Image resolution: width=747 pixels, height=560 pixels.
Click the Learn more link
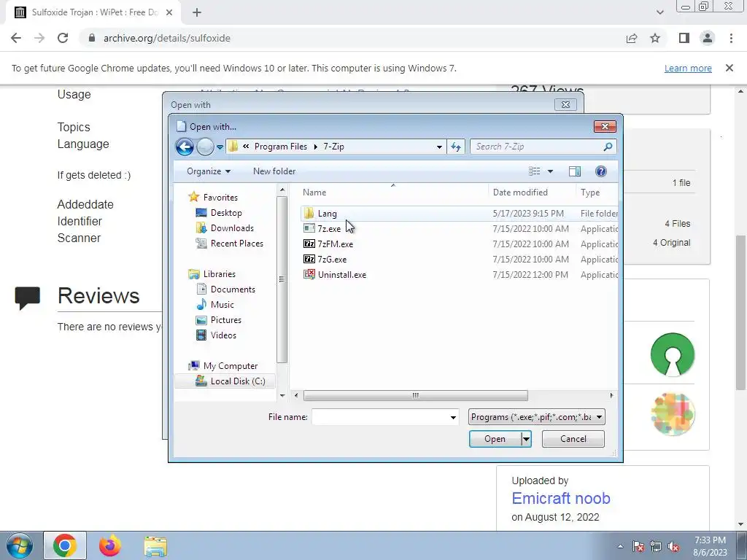(x=688, y=68)
